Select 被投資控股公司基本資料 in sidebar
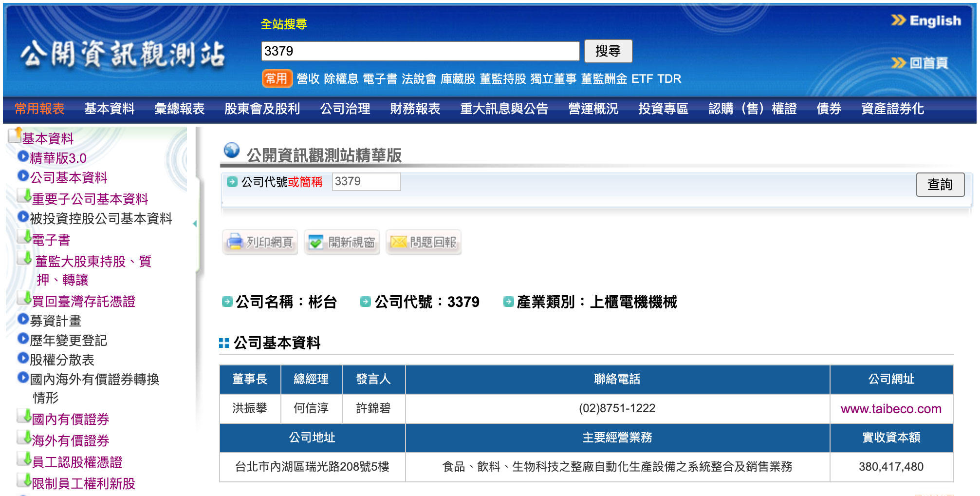980x496 pixels. [x=101, y=219]
